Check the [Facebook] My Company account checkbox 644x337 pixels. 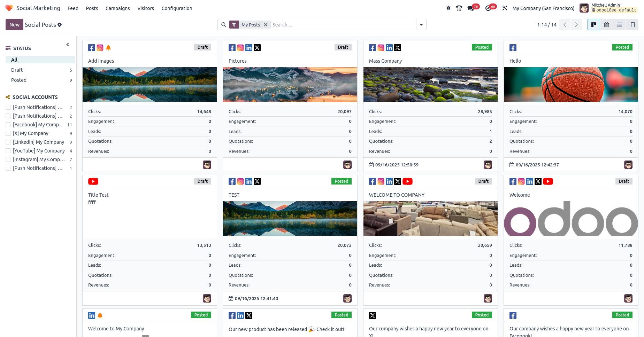8,125
